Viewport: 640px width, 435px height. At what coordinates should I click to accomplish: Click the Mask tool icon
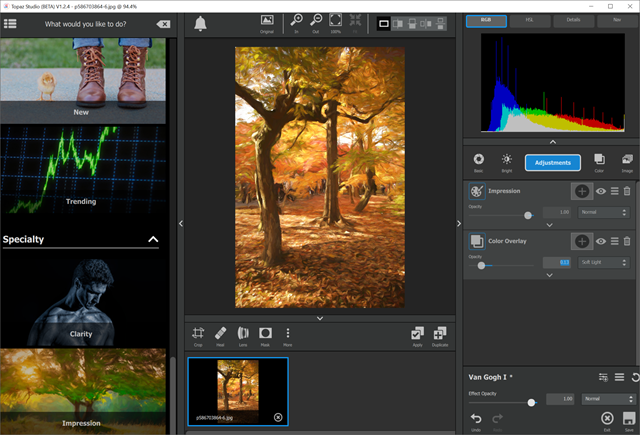click(x=265, y=334)
